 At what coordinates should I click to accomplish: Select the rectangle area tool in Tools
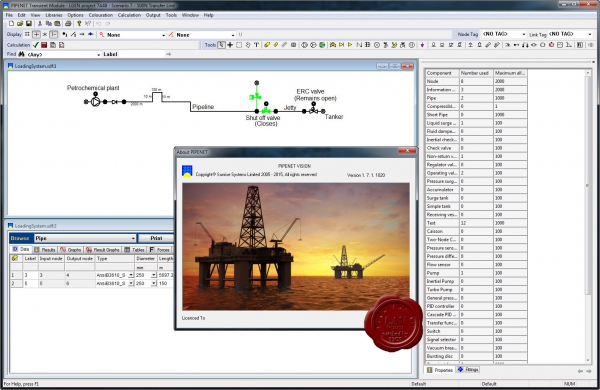point(239,45)
